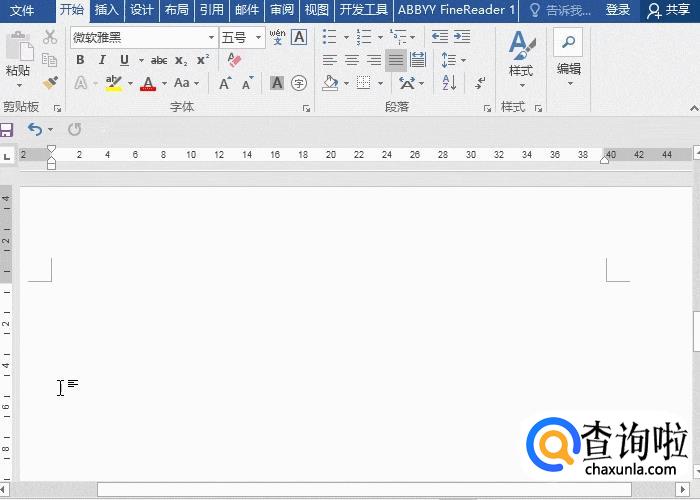The height and width of the screenshot is (500, 700).
Task: Open font color dropdown arrow
Action: click(164, 83)
